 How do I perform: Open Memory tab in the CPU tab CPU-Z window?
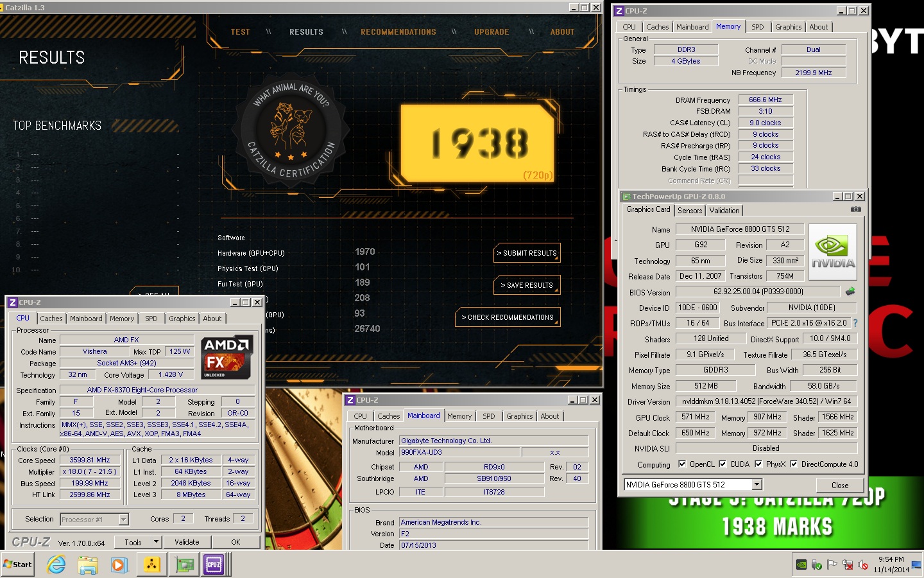(122, 319)
